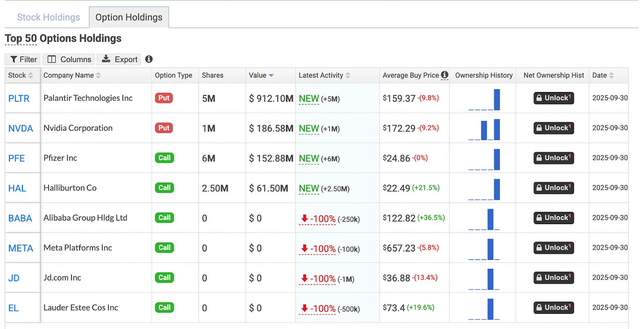Screen dimensions: 644x329
Task: Click the Put badge for NVDA
Action: click(x=164, y=128)
